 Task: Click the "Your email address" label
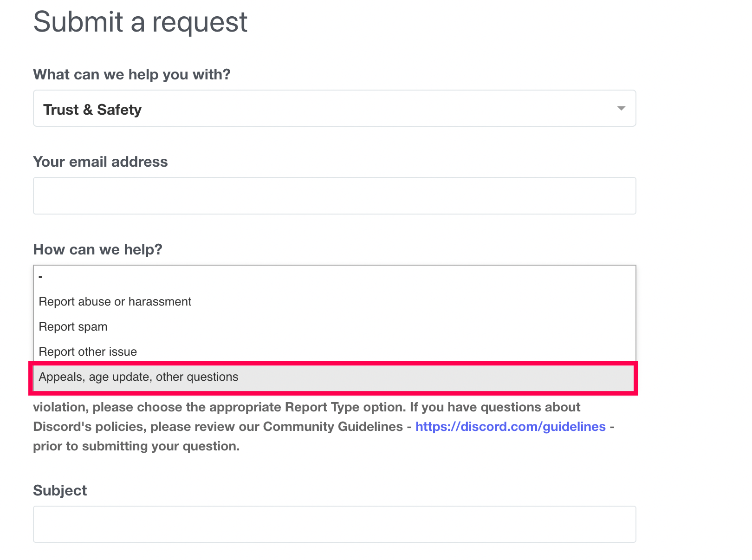point(100,162)
